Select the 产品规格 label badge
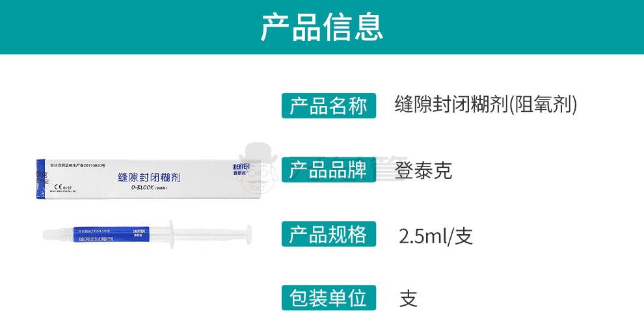The image size is (644, 335). click(x=329, y=234)
